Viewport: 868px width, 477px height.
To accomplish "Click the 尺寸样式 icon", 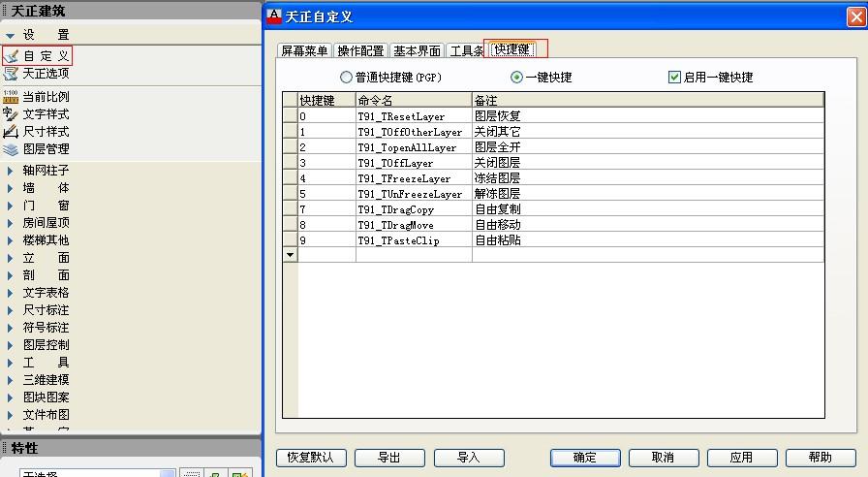I will click(x=11, y=132).
